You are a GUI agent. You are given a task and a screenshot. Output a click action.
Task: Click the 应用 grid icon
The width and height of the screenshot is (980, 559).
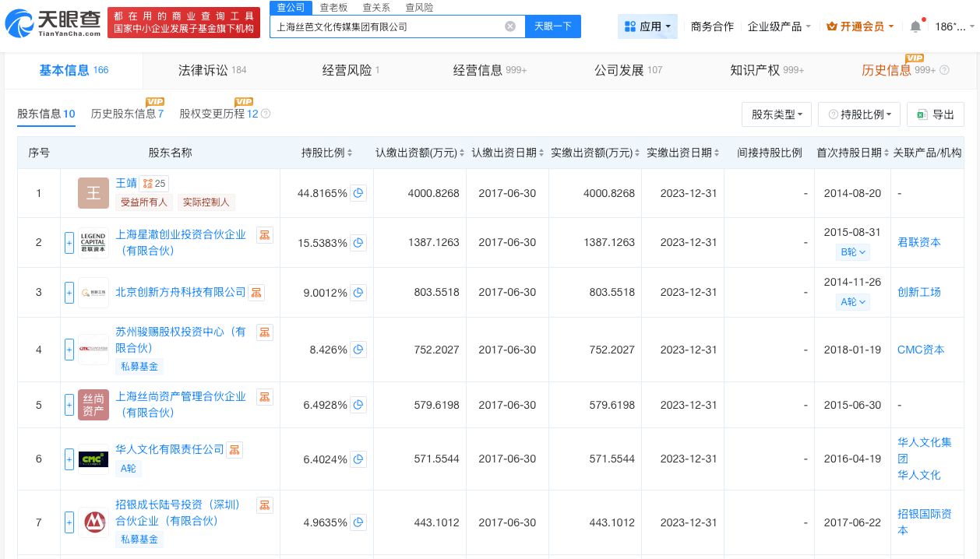630,26
